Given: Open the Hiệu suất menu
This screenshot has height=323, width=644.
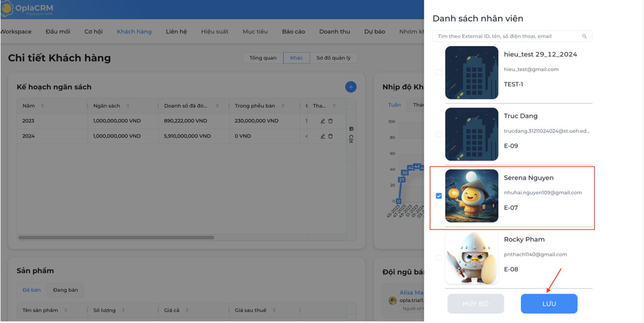Looking at the screenshot, I should pos(215,32).
